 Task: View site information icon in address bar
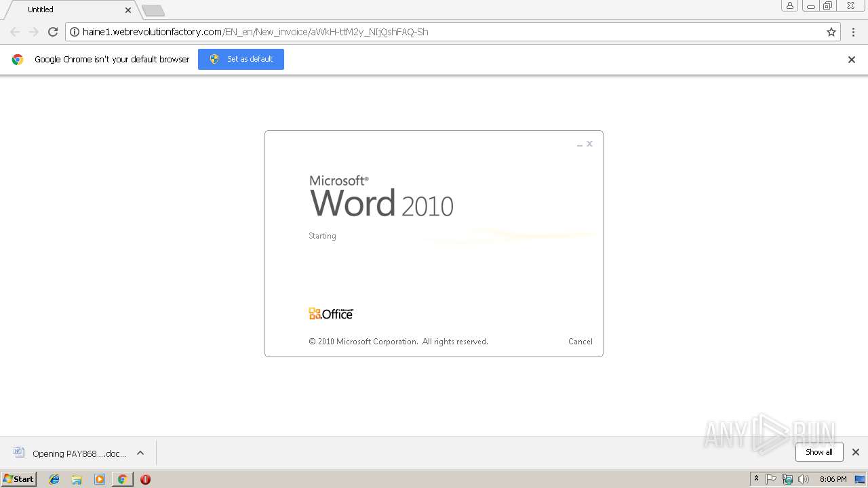coord(75,32)
